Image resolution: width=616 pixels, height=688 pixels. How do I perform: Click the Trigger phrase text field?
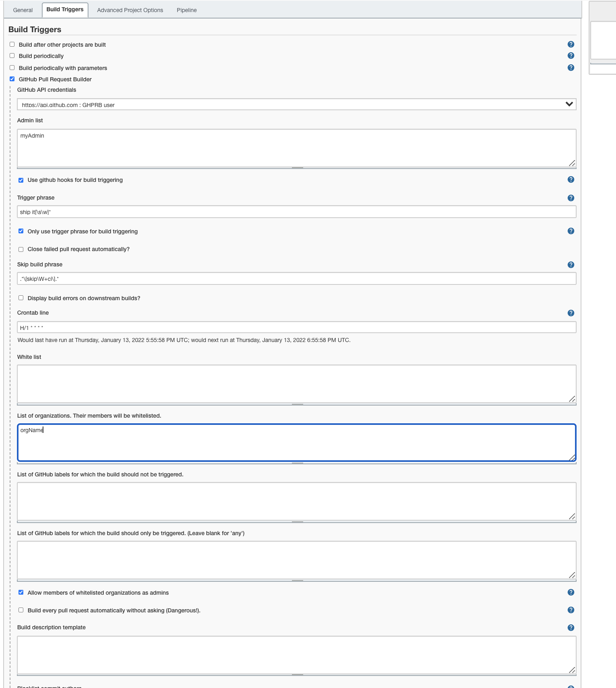(296, 212)
